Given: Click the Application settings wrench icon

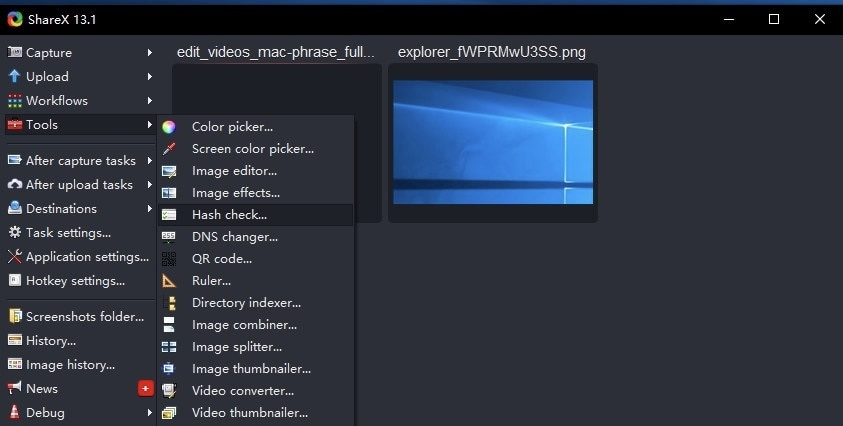Looking at the screenshot, I should tap(15, 257).
